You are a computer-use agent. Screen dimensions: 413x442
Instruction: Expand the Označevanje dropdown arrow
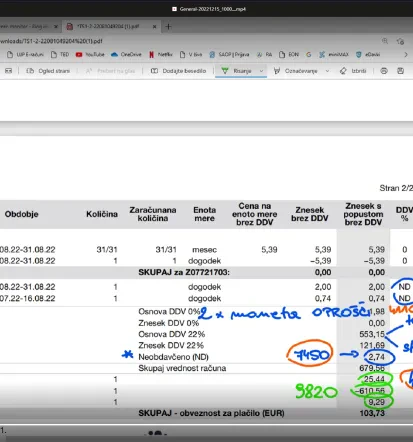tap(327, 71)
